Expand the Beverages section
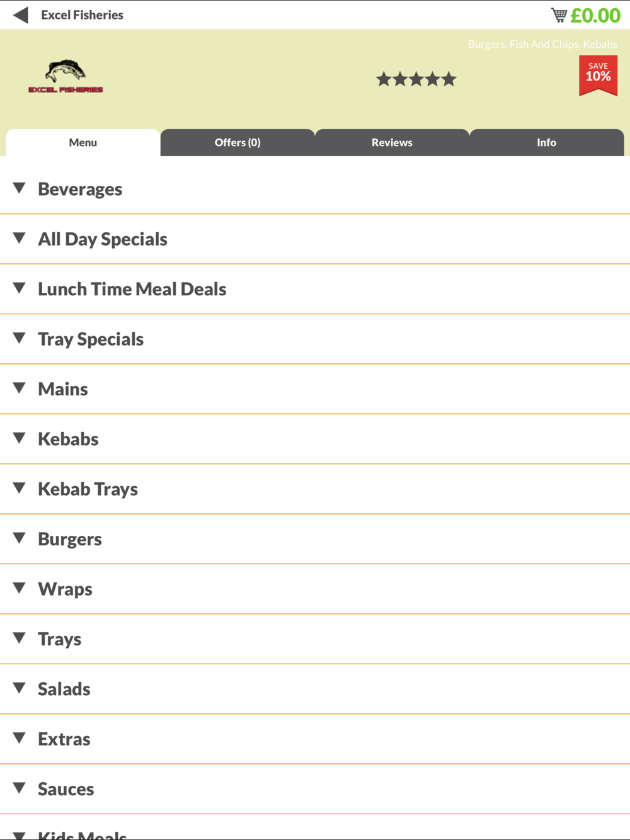Image resolution: width=630 pixels, height=840 pixels. (x=315, y=189)
